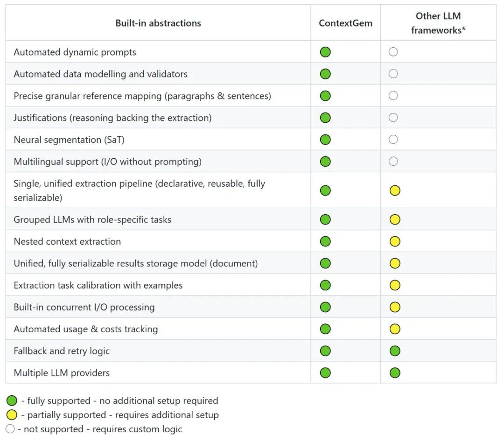The image size is (504, 435).
Task: Click the Built-in abstractions column header
Action: point(158,23)
